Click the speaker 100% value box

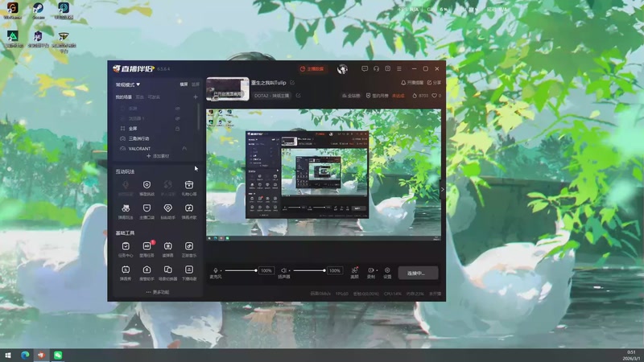(x=335, y=270)
